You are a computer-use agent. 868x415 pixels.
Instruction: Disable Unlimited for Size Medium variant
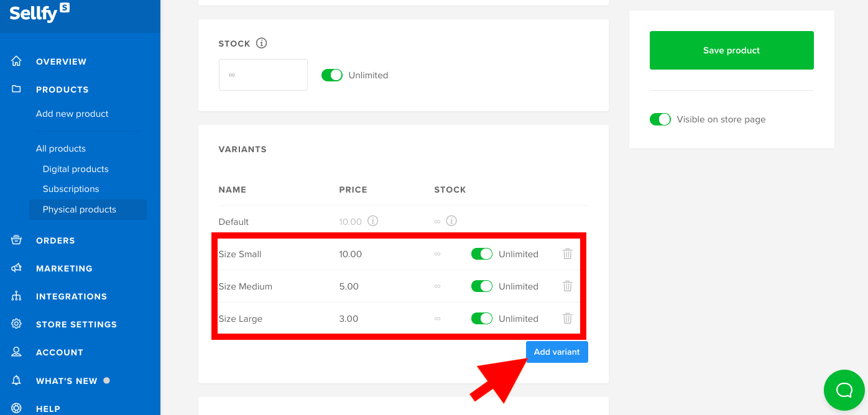[x=482, y=286]
